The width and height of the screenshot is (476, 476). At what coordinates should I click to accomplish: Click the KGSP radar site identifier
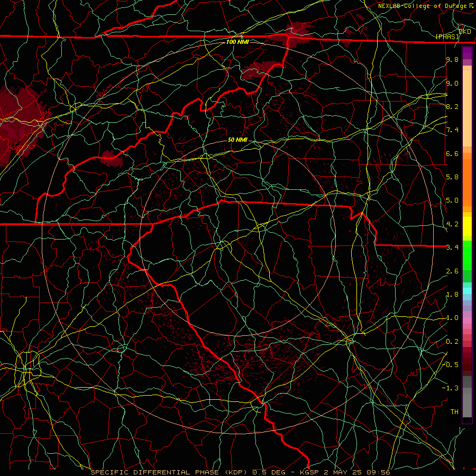click(309, 472)
